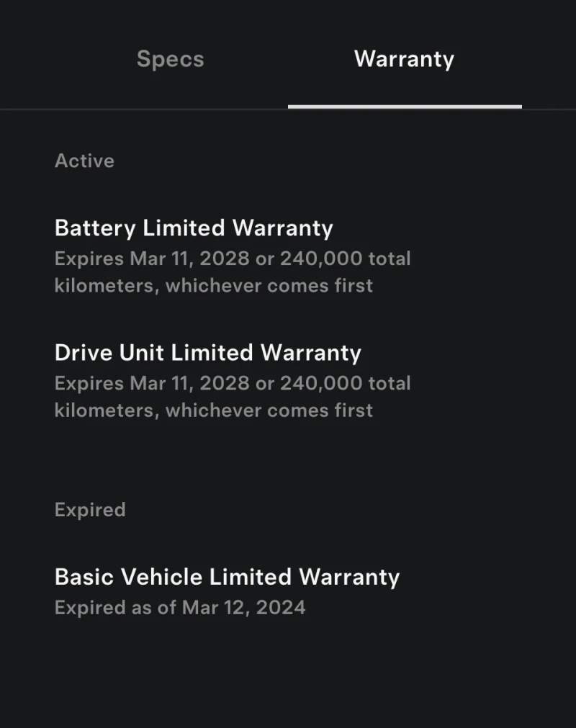This screenshot has width=576, height=728.
Task: Click the Expired as of Mar 12 text
Action: 180,607
